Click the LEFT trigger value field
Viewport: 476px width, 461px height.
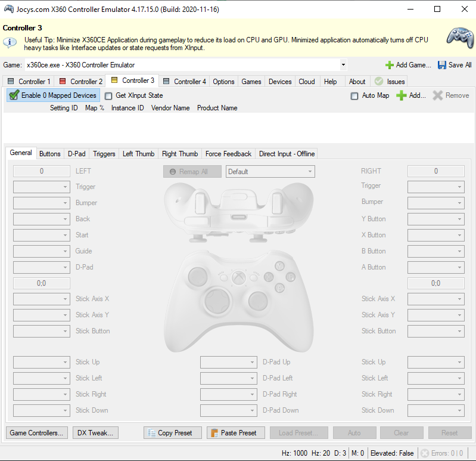42,171
